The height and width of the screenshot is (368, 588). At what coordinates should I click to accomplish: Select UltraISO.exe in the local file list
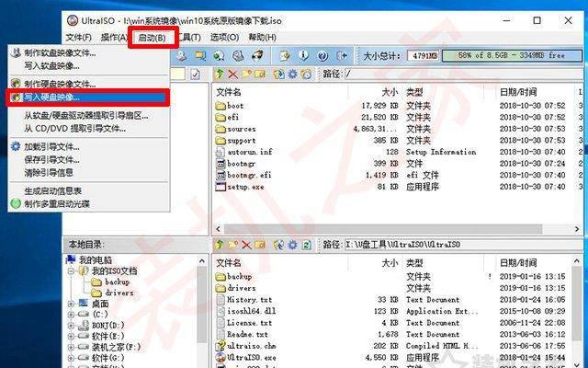246,357
